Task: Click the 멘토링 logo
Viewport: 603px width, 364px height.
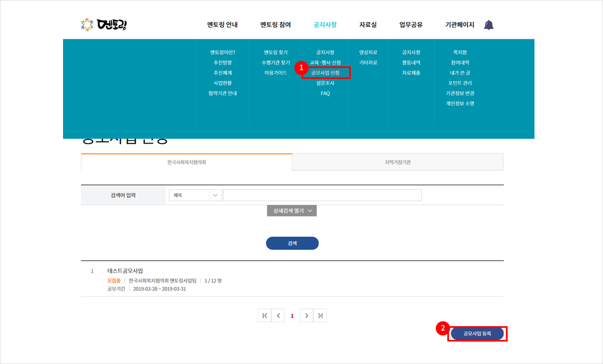Action: (104, 25)
